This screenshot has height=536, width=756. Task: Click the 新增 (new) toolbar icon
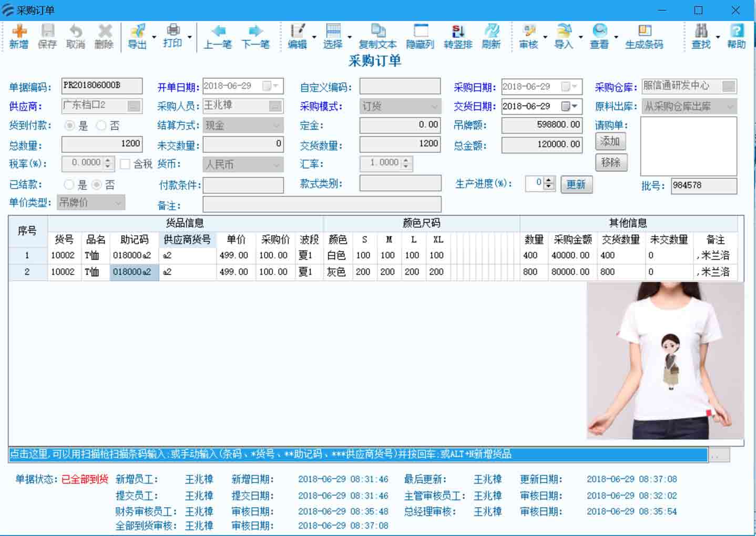coord(19,37)
